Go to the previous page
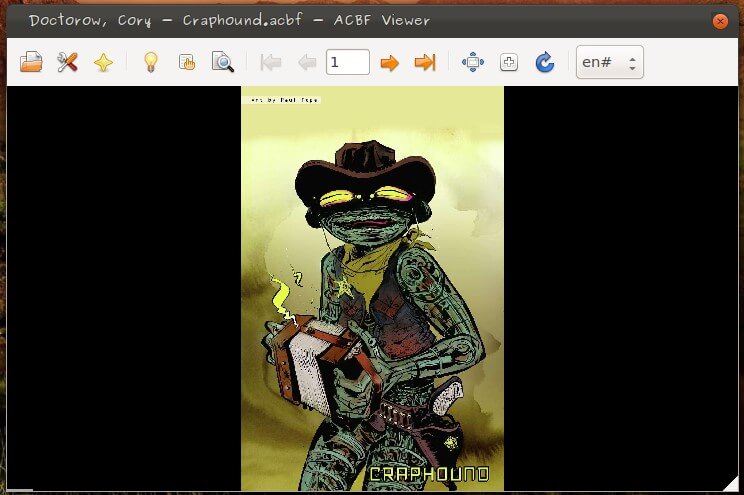 [x=307, y=62]
